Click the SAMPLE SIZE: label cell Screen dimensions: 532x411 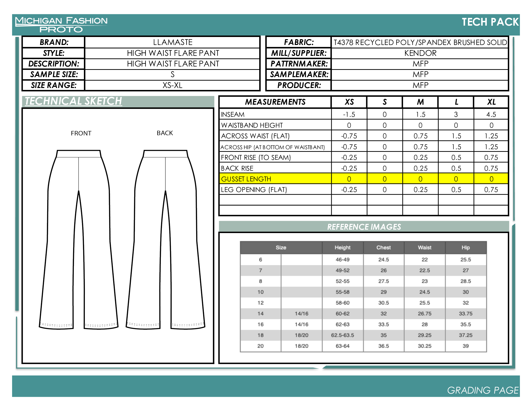(54, 74)
